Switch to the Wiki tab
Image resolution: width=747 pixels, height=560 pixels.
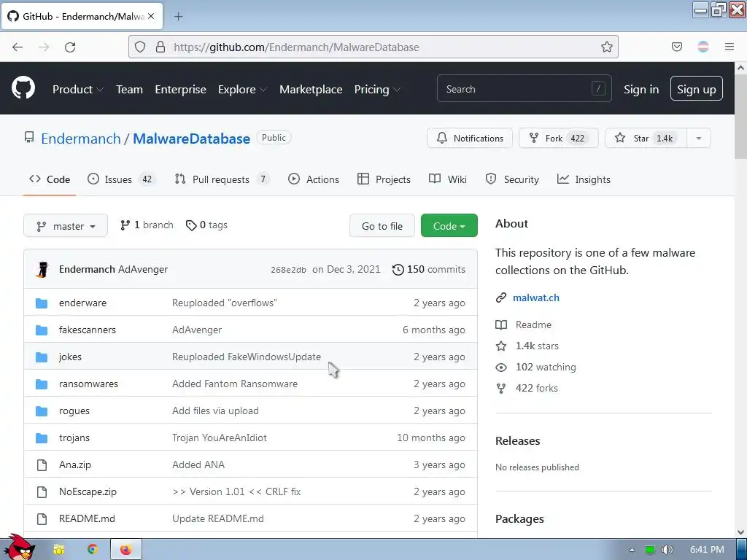(x=448, y=179)
